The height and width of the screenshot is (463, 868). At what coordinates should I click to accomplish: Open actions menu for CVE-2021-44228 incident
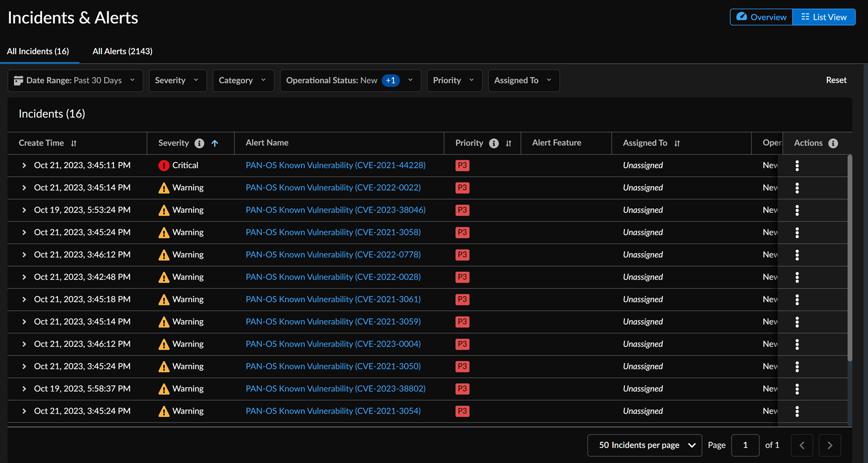pyautogui.click(x=797, y=165)
